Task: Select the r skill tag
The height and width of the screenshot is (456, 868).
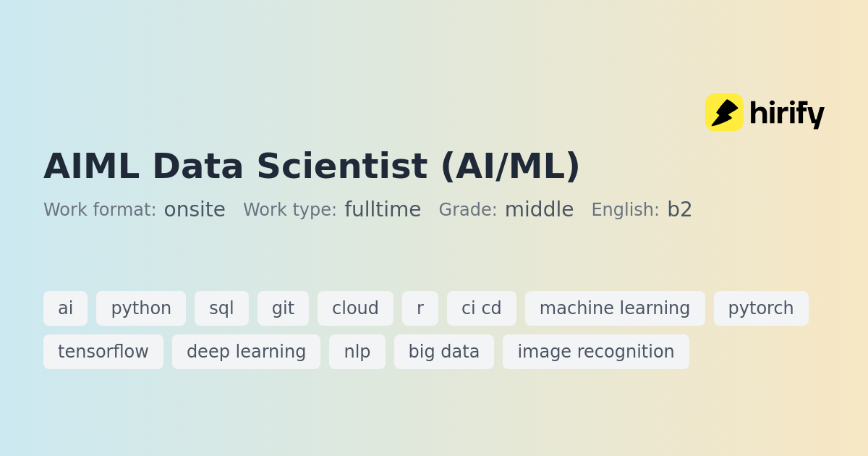Action: click(x=420, y=308)
